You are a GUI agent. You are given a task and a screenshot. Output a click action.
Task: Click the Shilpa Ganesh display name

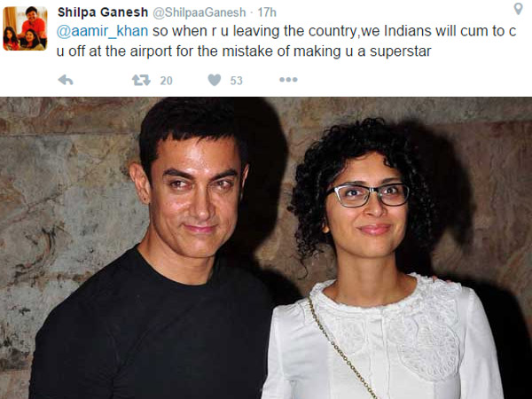(103, 12)
